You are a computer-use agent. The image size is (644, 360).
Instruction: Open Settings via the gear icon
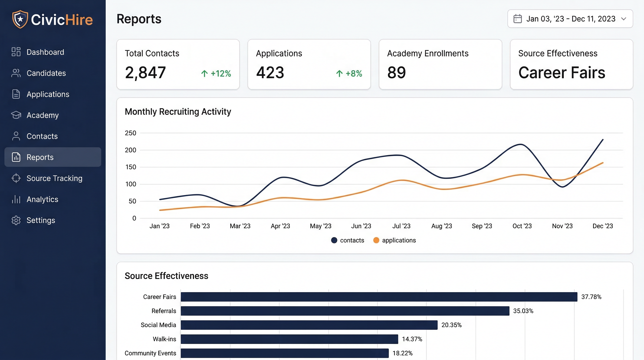pyautogui.click(x=16, y=220)
